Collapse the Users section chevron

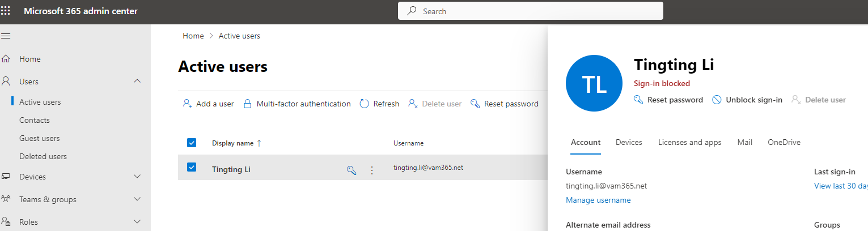click(137, 82)
